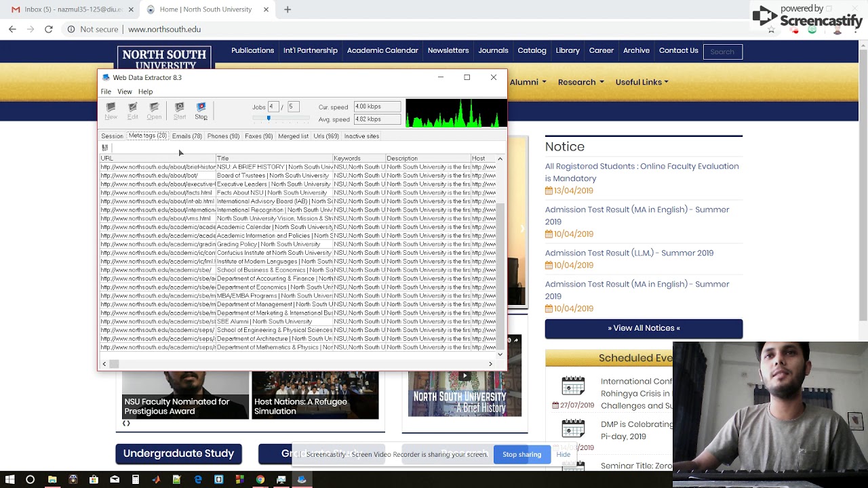Sort results by the Keywords column header
Image resolution: width=868 pixels, height=488 pixels.
pyautogui.click(x=359, y=159)
